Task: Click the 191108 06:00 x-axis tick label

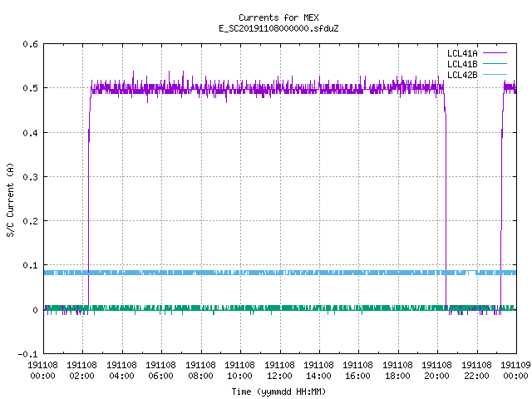Action: click(160, 371)
